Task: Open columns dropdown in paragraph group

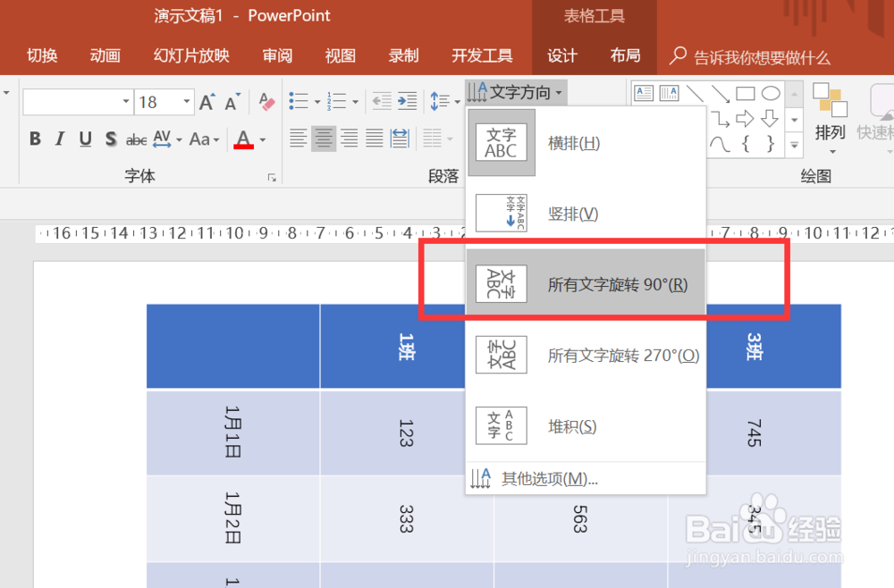Action: click(x=437, y=139)
